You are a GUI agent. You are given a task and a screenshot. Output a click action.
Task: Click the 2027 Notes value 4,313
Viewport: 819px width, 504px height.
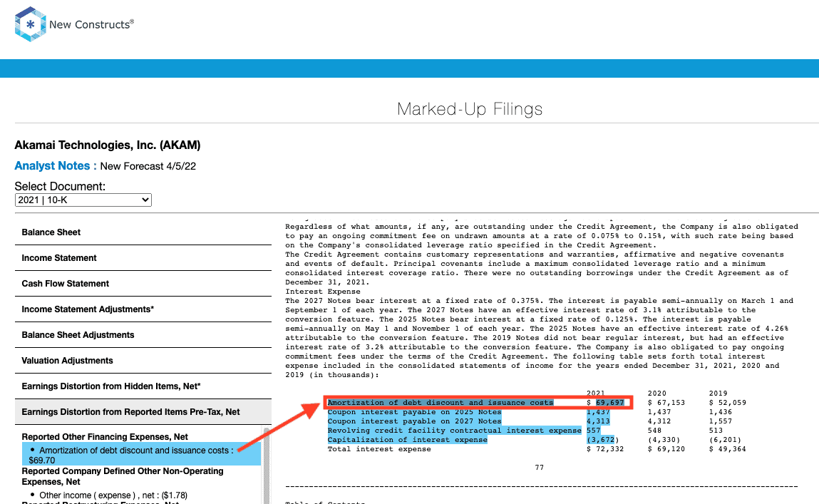[598, 421]
